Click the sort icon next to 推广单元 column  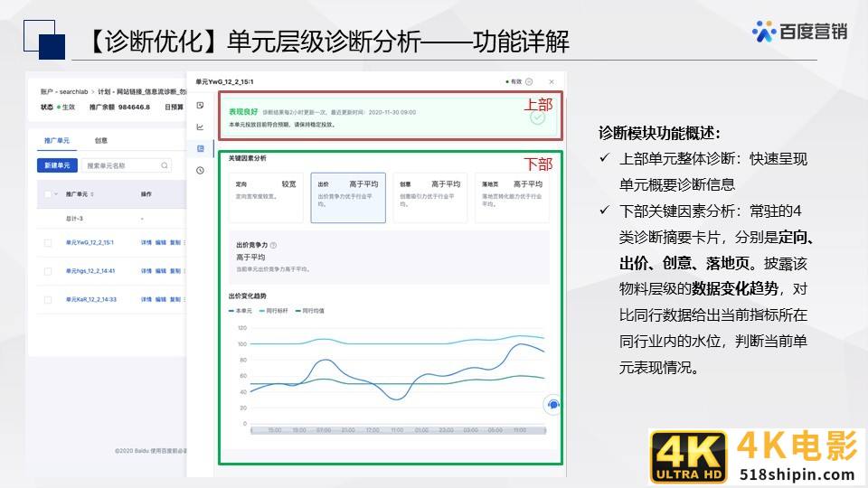pos(92,194)
